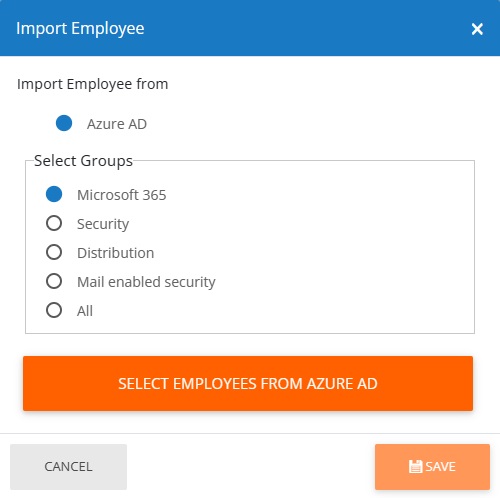Select the Azure AD radio button
The image size is (500, 498).
(64, 123)
